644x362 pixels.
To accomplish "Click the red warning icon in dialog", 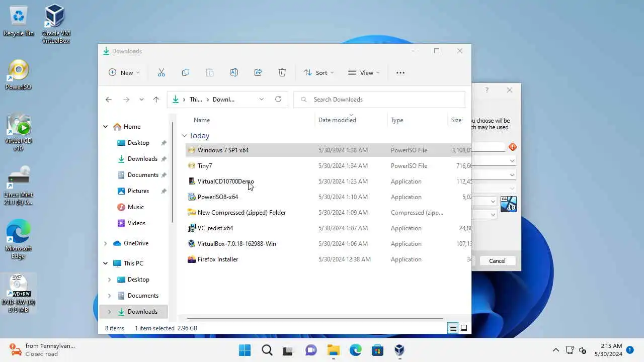I will [513, 147].
